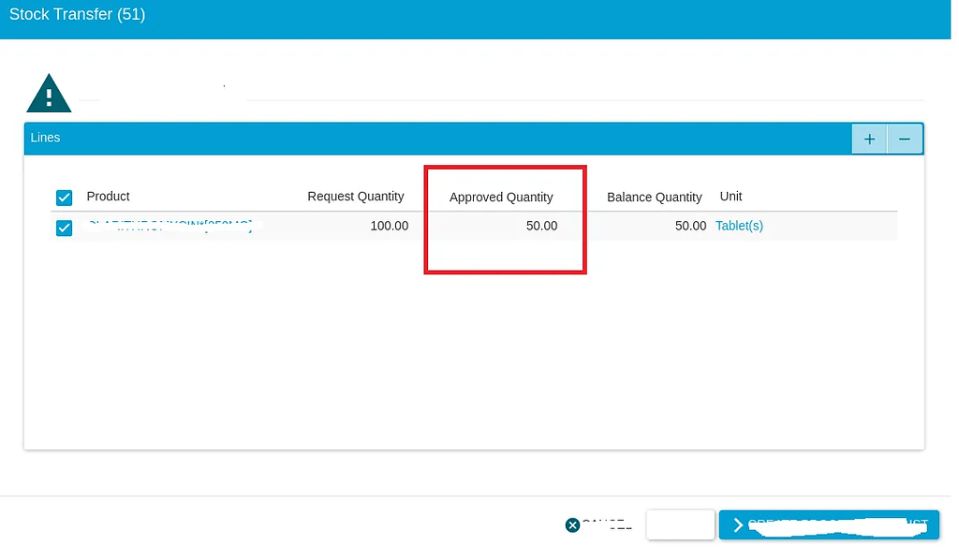The height and width of the screenshot is (560, 959).
Task: Click the minus icon to remove line
Action: [905, 139]
